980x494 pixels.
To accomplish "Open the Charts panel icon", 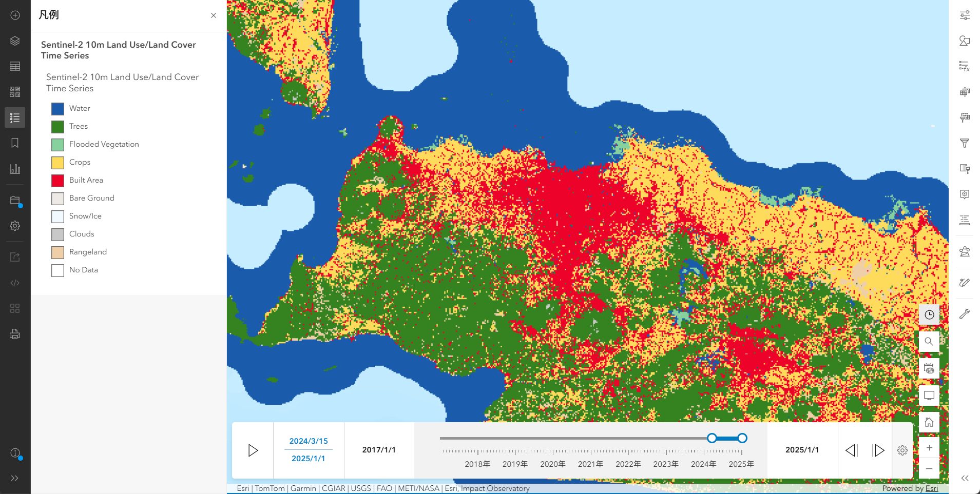I will pos(15,169).
